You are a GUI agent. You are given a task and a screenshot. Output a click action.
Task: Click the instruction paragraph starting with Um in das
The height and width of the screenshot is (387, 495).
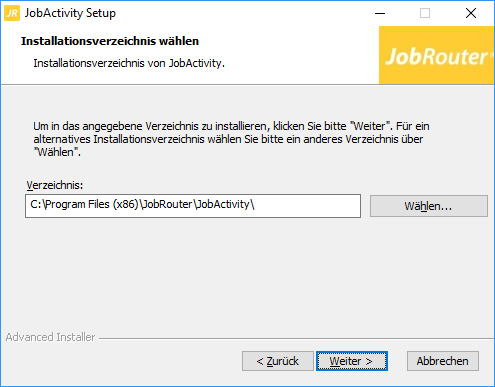tap(231, 139)
